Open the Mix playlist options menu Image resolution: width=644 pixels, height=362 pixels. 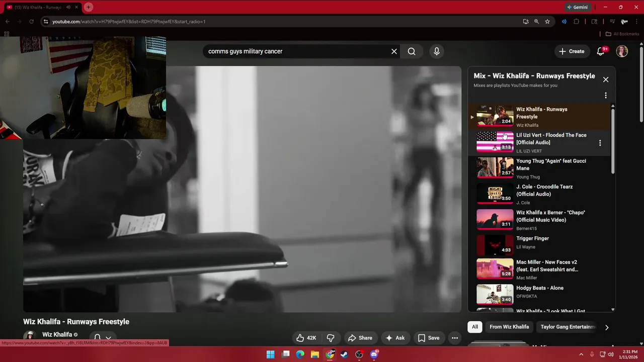606,96
